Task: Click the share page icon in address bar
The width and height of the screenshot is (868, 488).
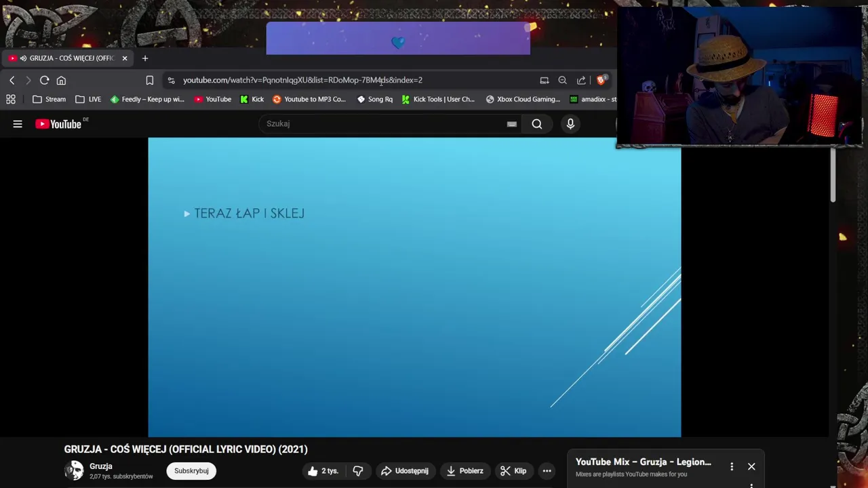Action: pos(581,80)
